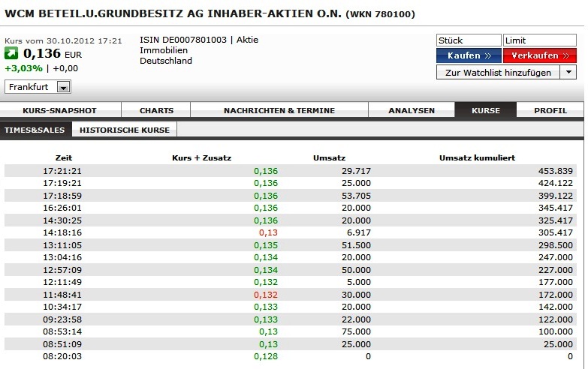The height and width of the screenshot is (369, 588).
Task: Click into the Stück quantity field
Action: [x=468, y=40]
